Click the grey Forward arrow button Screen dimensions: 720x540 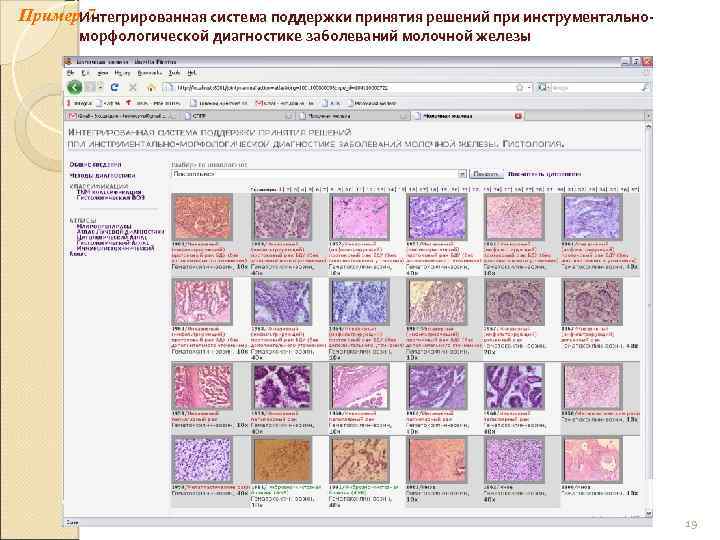[92, 87]
